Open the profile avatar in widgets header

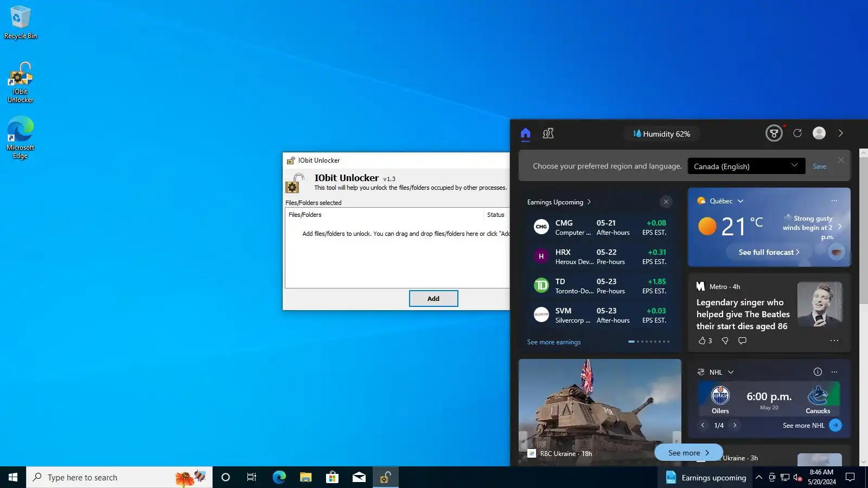pyautogui.click(x=819, y=133)
